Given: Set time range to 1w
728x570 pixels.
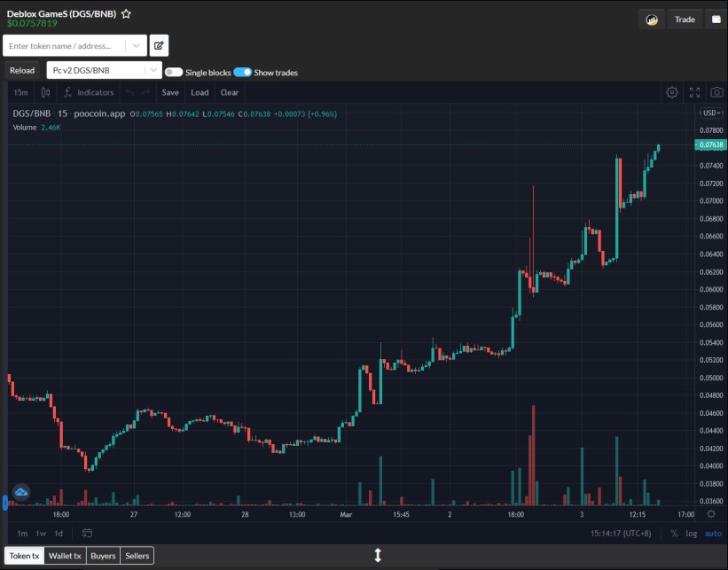Looking at the screenshot, I should click(x=41, y=534).
